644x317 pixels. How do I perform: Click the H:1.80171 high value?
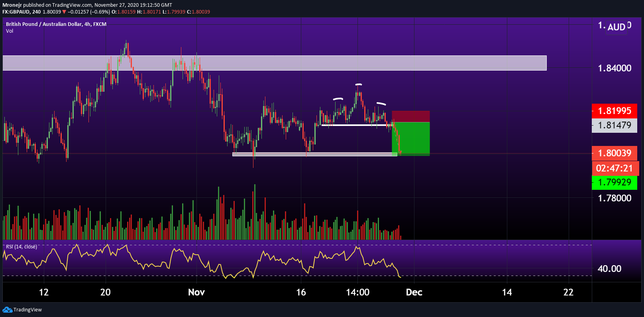click(x=149, y=12)
